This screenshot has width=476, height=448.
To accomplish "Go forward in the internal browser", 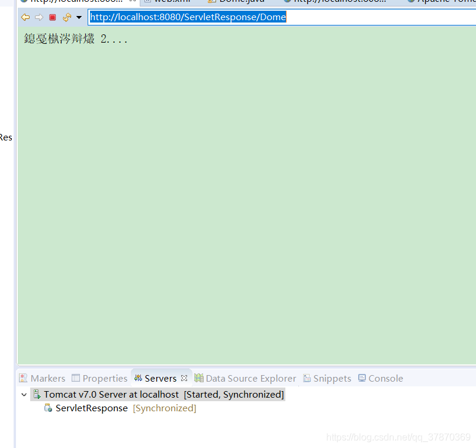I will coord(39,17).
